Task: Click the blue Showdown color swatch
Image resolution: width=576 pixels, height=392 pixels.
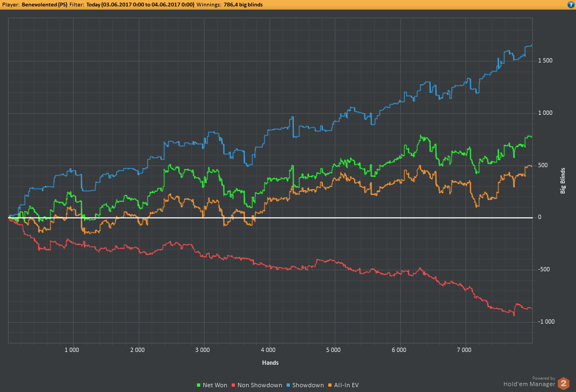Action: (288, 386)
